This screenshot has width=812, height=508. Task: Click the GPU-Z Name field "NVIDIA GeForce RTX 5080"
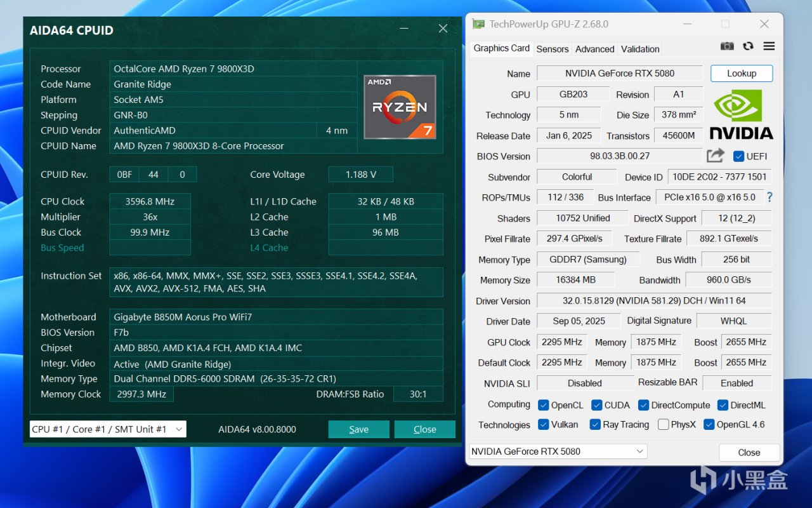click(x=620, y=73)
